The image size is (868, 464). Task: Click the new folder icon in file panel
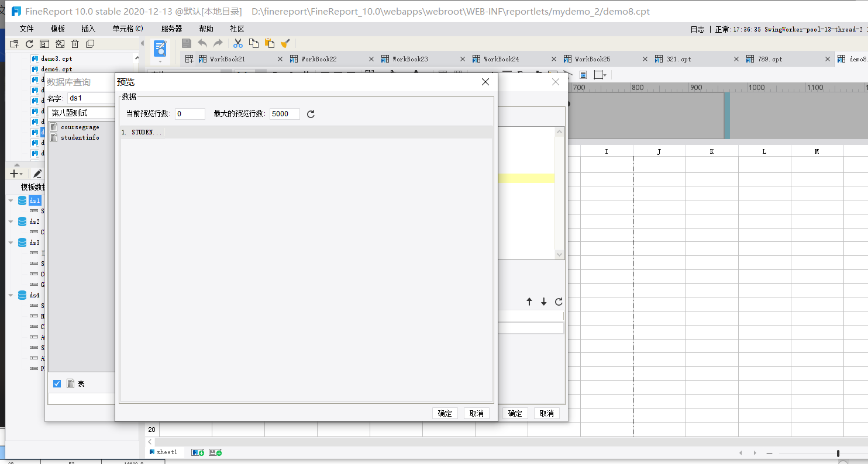pyautogui.click(x=14, y=44)
